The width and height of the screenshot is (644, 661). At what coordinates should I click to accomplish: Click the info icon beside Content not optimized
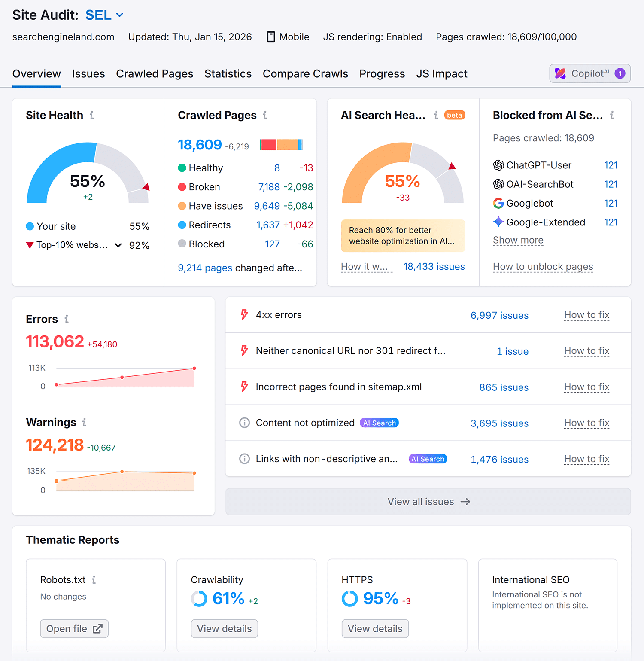(x=244, y=423)
